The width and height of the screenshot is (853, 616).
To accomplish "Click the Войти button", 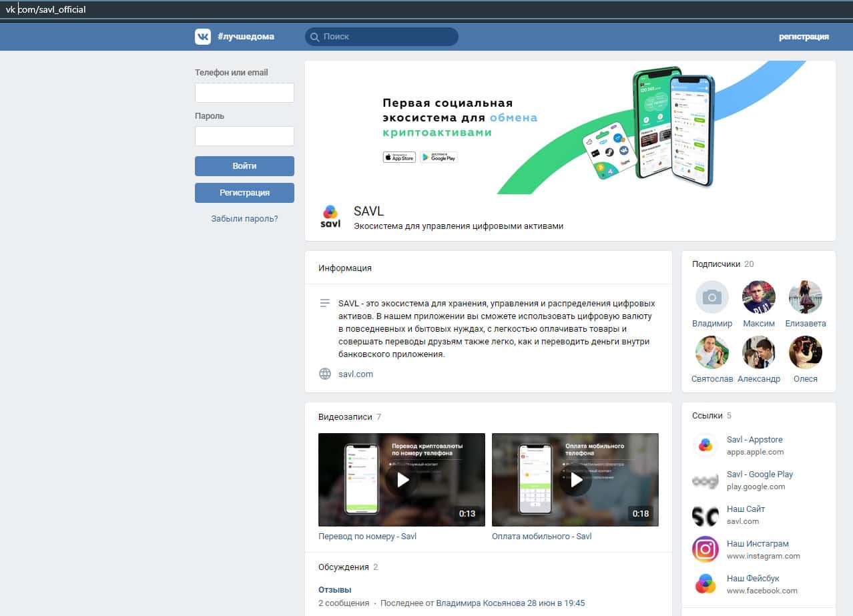I will point(244,166).
